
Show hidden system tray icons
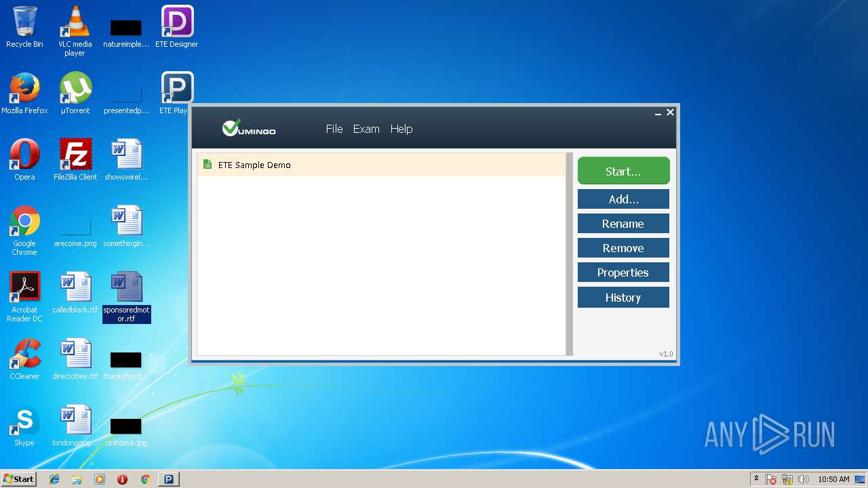coord(756,479)
